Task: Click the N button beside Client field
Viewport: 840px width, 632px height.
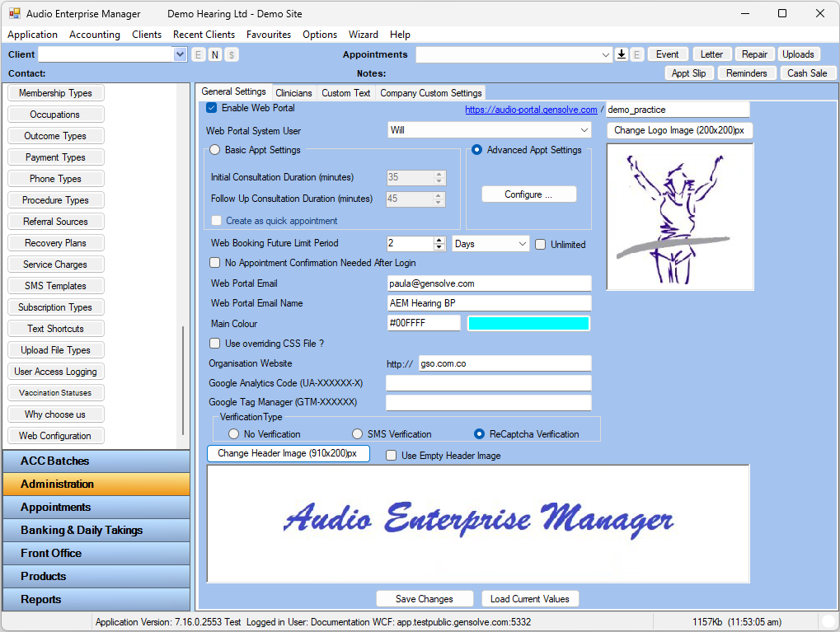Action: (x=214, y=54)
